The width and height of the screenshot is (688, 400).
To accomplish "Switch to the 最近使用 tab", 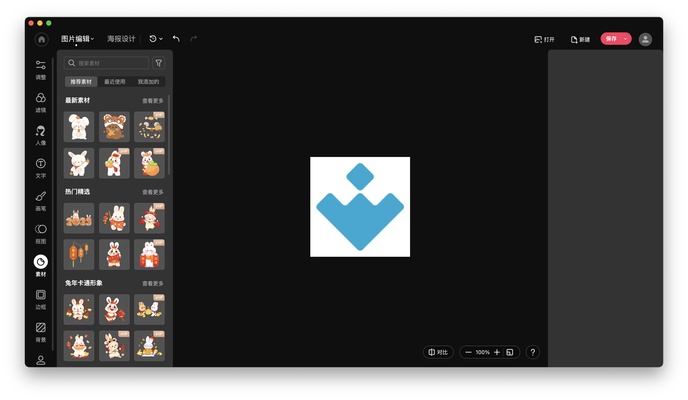I will (115, 82).
